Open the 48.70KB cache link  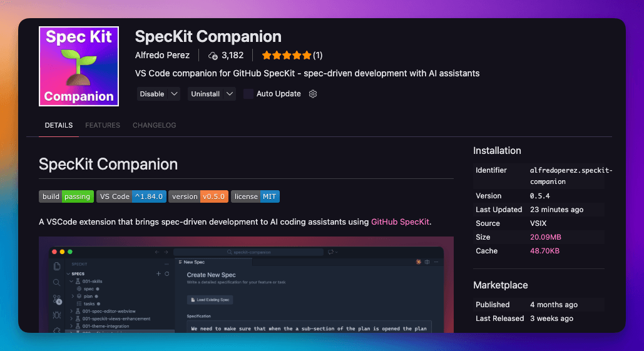tap(544, 251)
